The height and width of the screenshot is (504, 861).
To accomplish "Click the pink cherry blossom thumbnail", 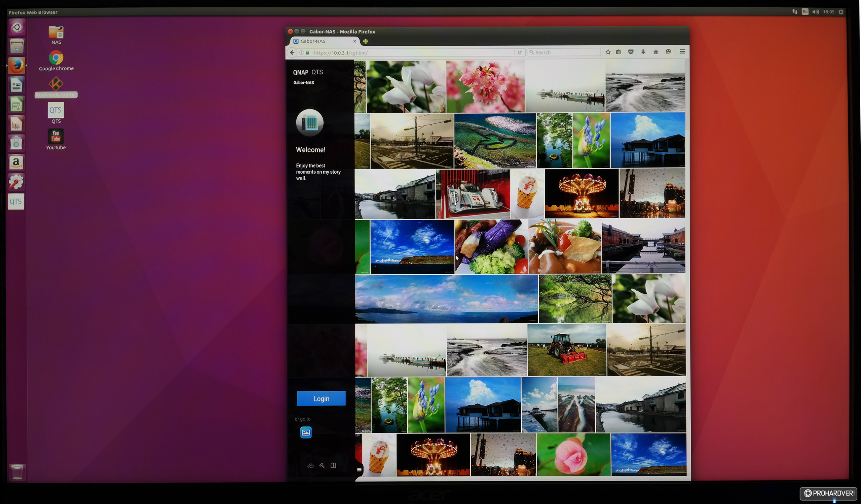I will (x=485, y=86).
